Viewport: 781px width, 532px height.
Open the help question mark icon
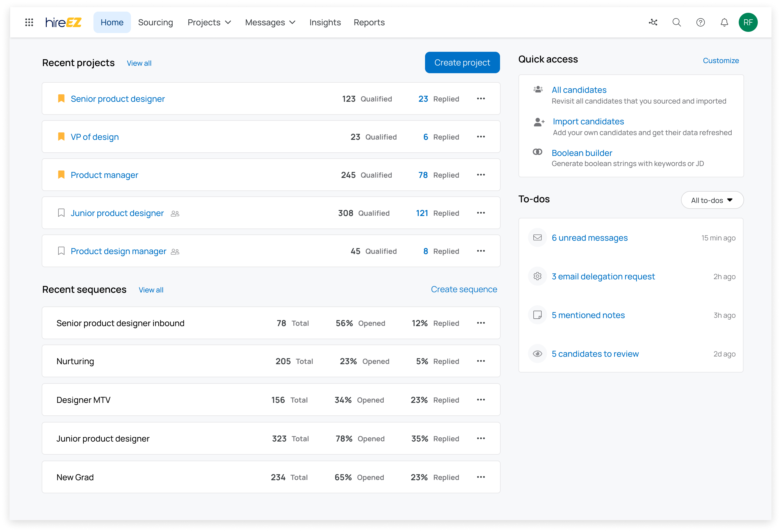tap(700, 23)
